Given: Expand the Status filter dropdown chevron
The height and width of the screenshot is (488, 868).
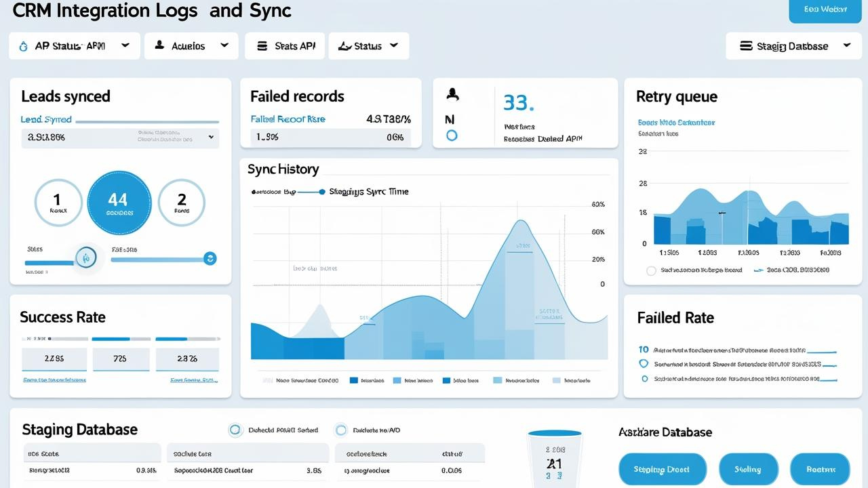Looking at the screenshot, I should click(394, 45).
